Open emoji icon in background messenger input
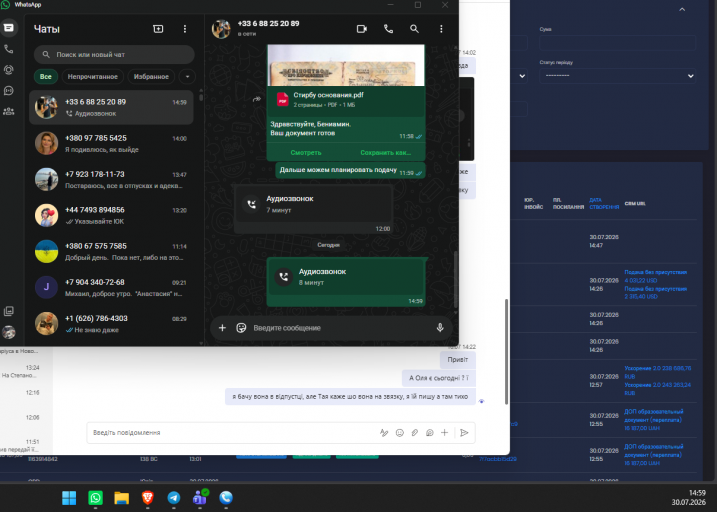The height and width of the screenshot is (512, 717). click(400, 432)
